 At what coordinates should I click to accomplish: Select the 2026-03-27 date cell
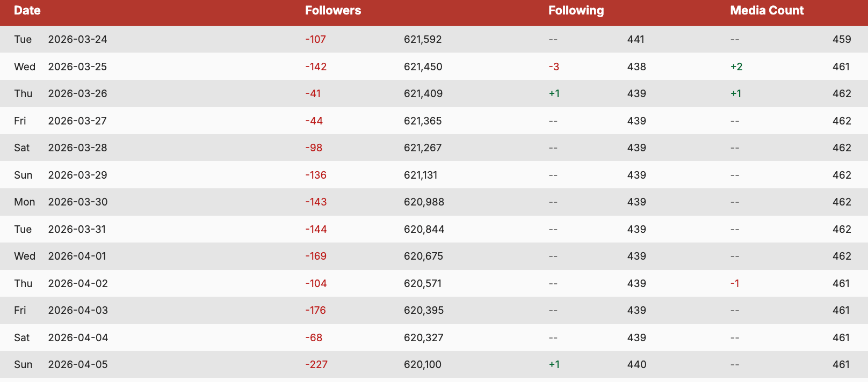(x=77, y=121)
